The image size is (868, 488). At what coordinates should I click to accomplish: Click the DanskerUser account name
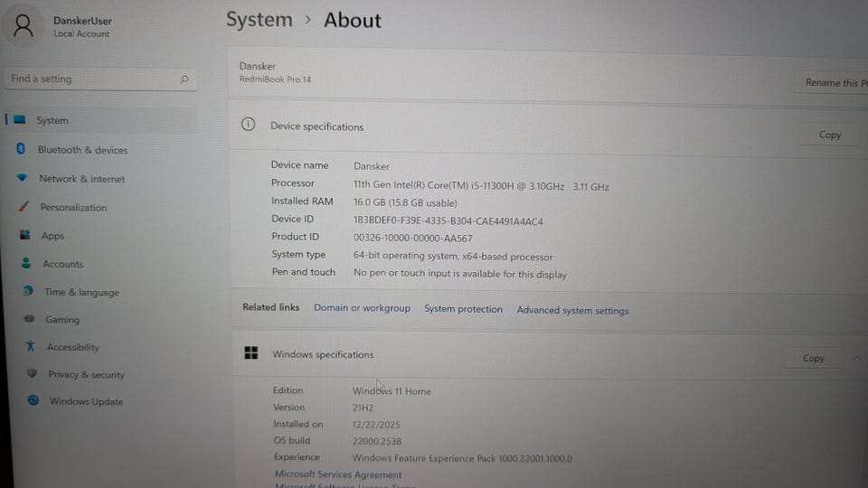82,21
